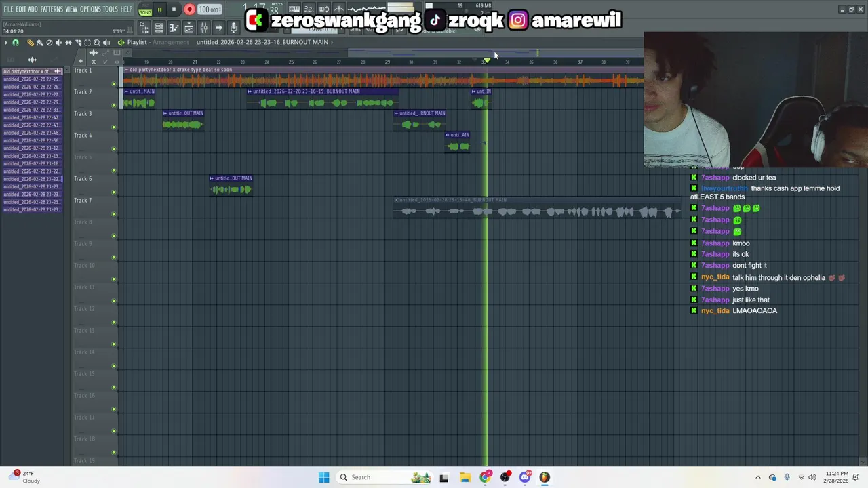Image resolution: width=868 pixels, height=488 pixels.
Task: Click the arrow icon beside the mixer icon
Action: (x=218, y=28)
